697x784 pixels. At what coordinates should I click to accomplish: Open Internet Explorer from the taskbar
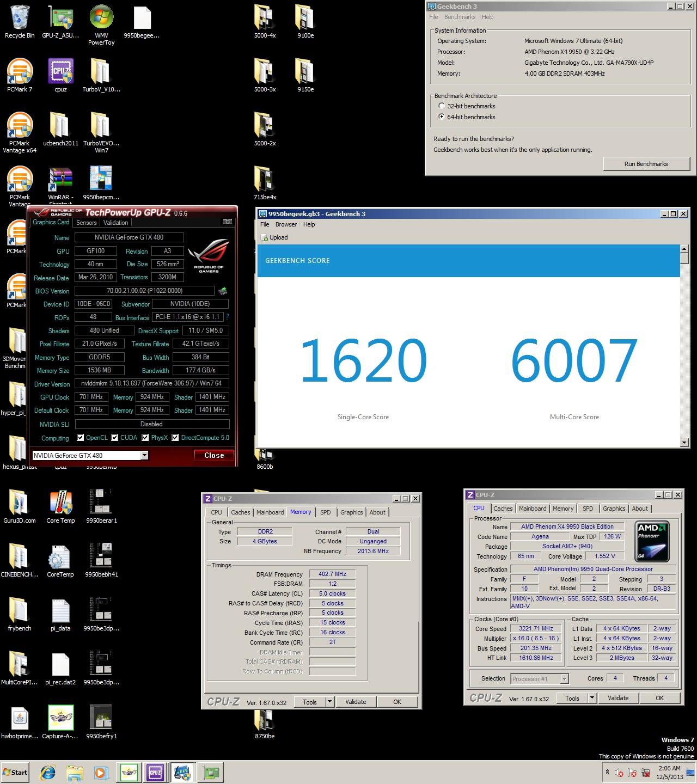coord(48,772)
